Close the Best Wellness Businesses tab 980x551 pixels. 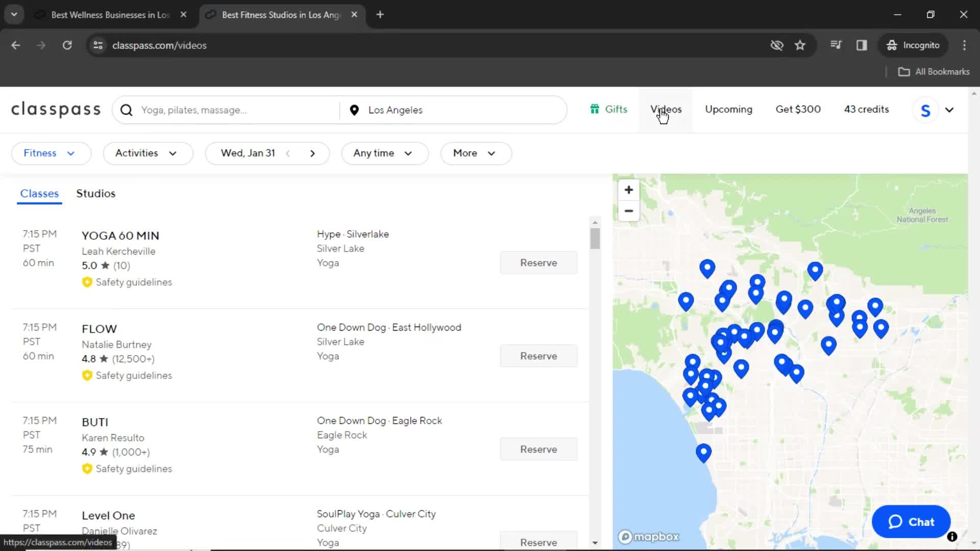183,15
